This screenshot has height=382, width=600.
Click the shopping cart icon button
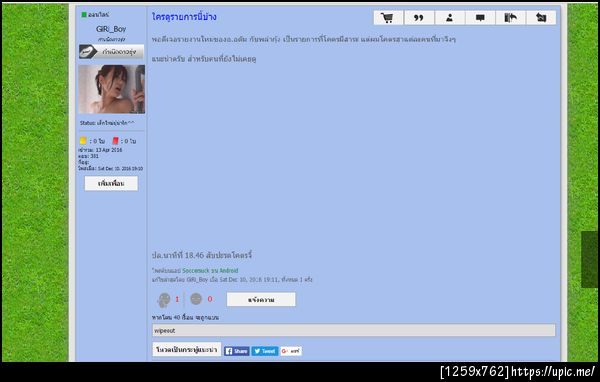click(388, 18)
